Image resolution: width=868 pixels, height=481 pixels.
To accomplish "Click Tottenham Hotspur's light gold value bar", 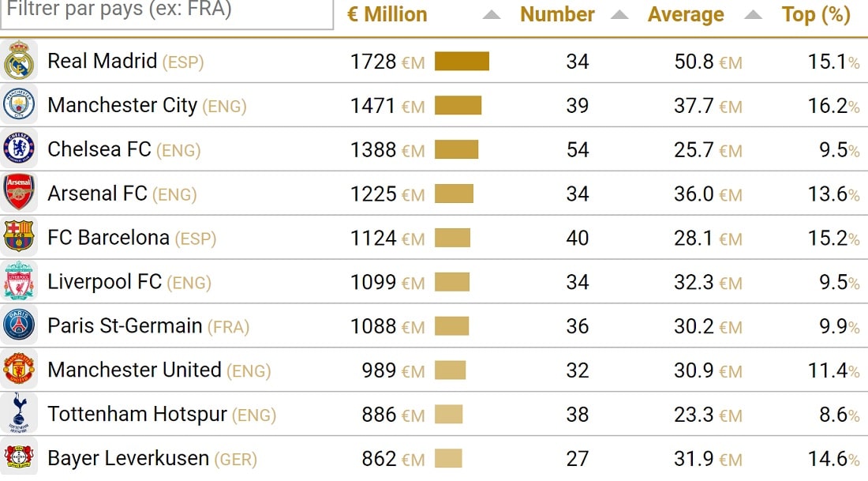I will (448, 414).
